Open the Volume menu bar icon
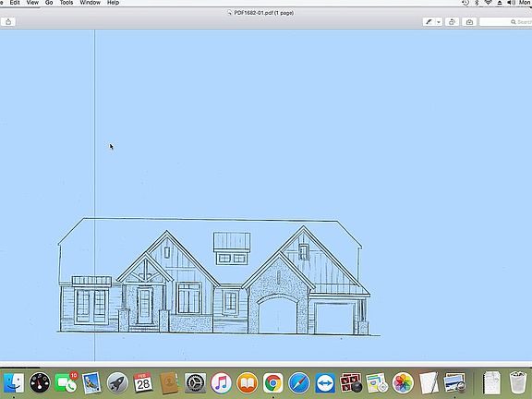532x399 pixels. [x=511, y=3]
